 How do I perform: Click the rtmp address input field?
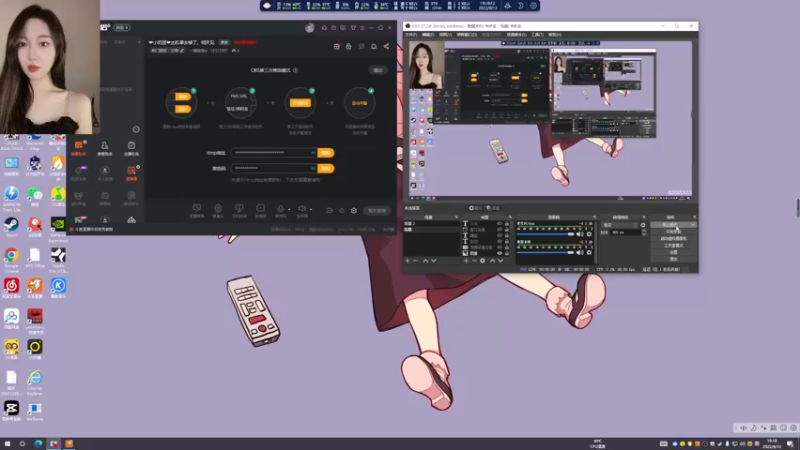[273, 153]
